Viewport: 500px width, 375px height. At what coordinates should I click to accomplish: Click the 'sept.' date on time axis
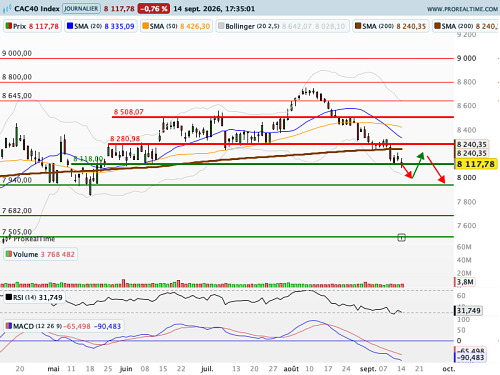coord(368,369)
